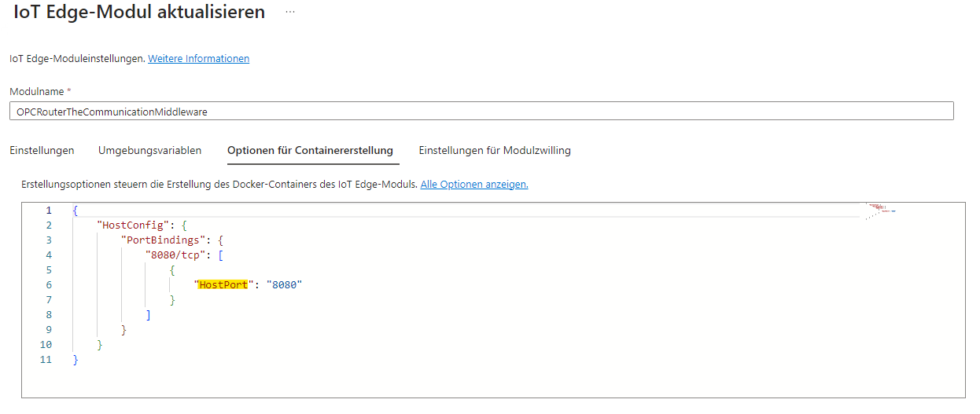Click the code editor minimap
The image size is (980, 414).
pos(880,210)
